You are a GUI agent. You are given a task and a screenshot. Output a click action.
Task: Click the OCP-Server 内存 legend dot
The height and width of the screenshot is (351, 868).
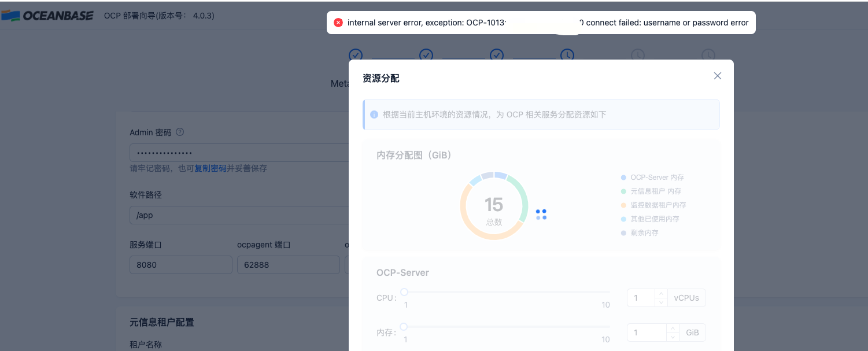pos(623,178)
